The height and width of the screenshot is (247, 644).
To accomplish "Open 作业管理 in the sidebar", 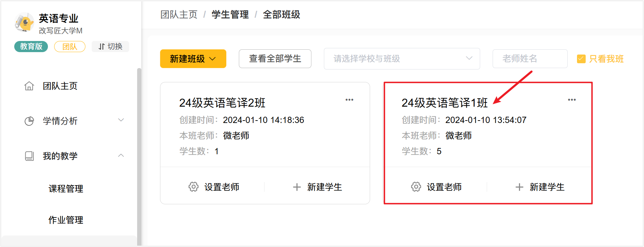I will point(66,220).
